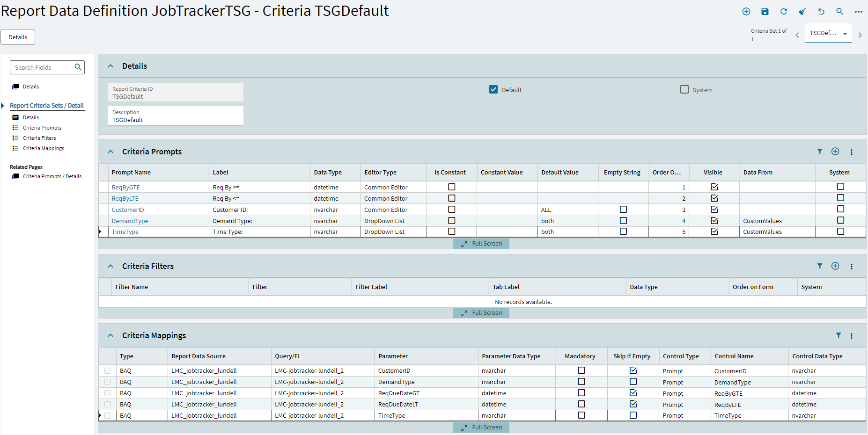Click the Report Criteria ID field

(x=176, y=93)
